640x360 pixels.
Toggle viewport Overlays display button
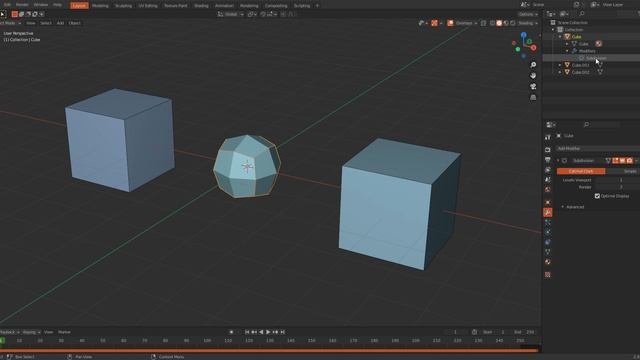click(450, 23)
